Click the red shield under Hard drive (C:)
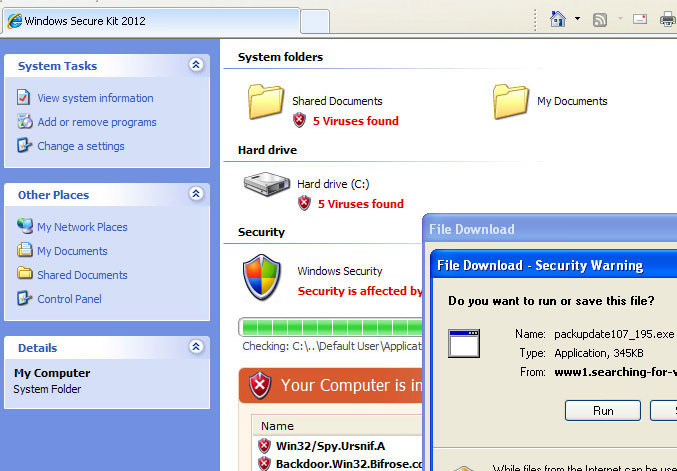Viewport: 677px width, 471px height. pyautogui.click(x=304, y=203)
